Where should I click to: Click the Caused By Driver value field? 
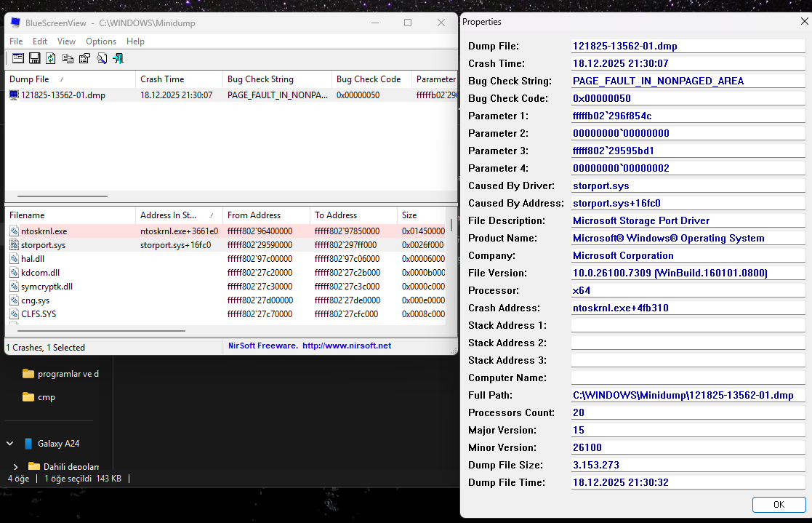[x=688, y=185]
